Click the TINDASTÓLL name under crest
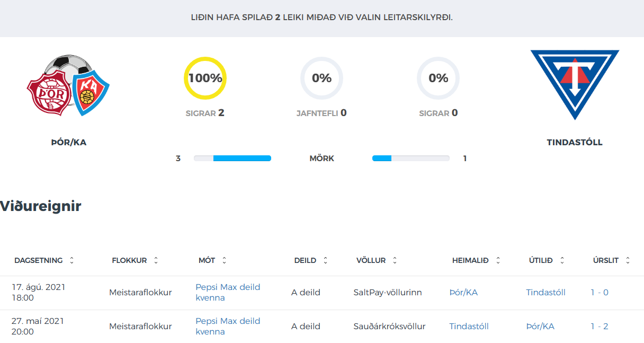 (x=575, y=142)
